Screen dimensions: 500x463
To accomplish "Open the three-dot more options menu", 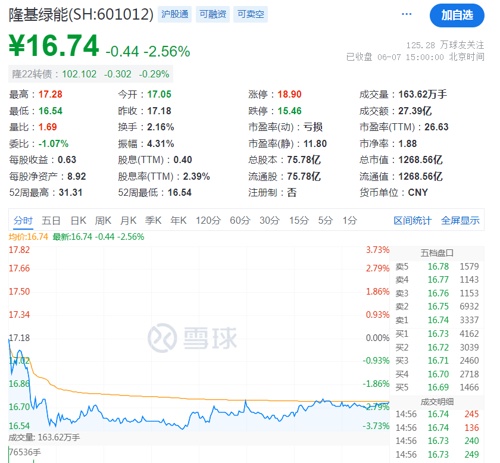I will point(406,14).
